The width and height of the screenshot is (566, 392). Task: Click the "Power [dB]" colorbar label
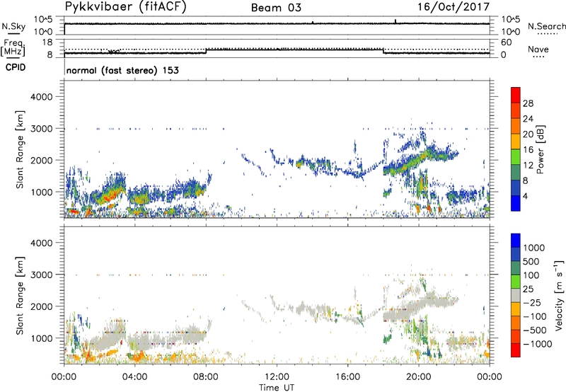pos(540,149)
